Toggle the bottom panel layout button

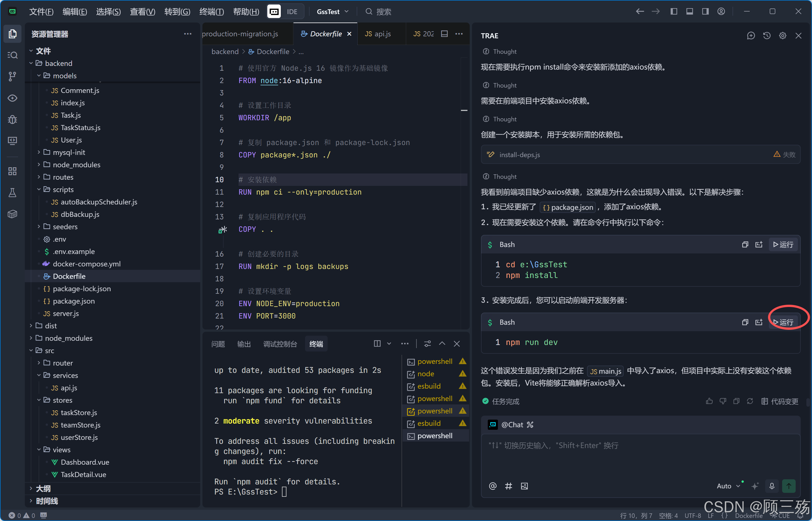(x=689, y=12)
